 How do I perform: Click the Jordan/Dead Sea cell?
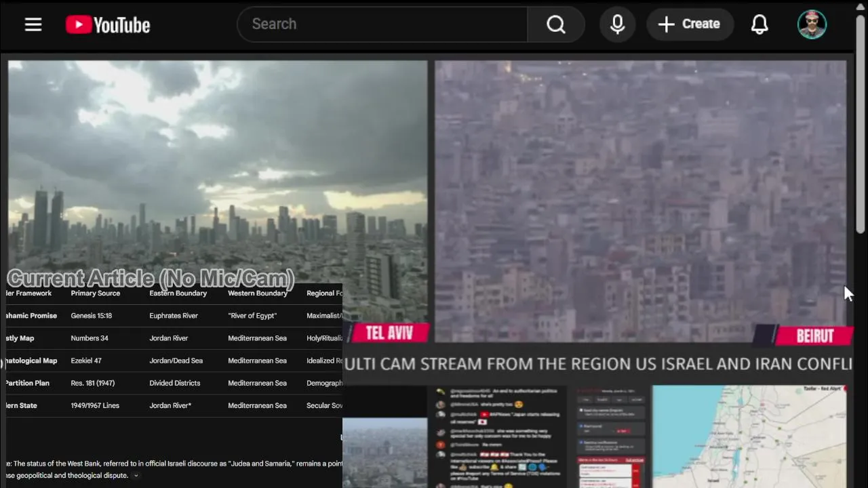pyautogui.click(x=178, y=361)
